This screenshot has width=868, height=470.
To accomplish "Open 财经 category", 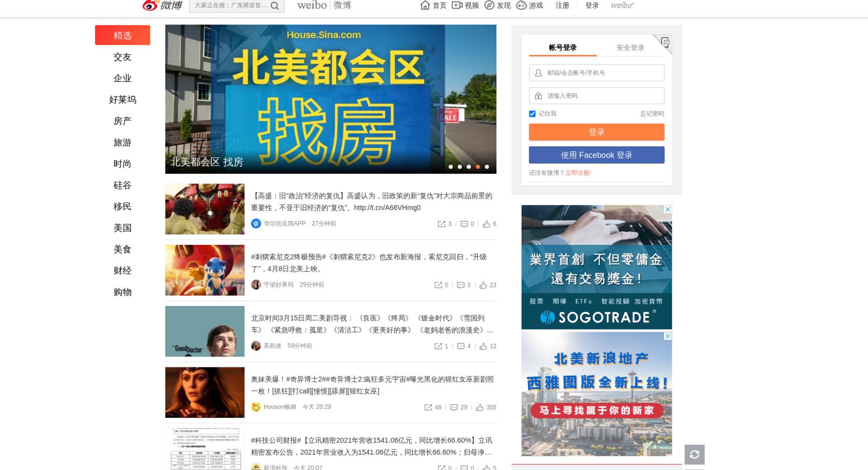I will point(123,270).
